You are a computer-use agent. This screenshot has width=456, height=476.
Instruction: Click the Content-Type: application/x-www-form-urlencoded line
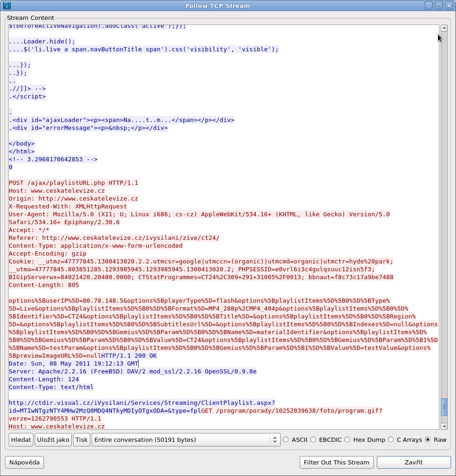click(96, 245)
